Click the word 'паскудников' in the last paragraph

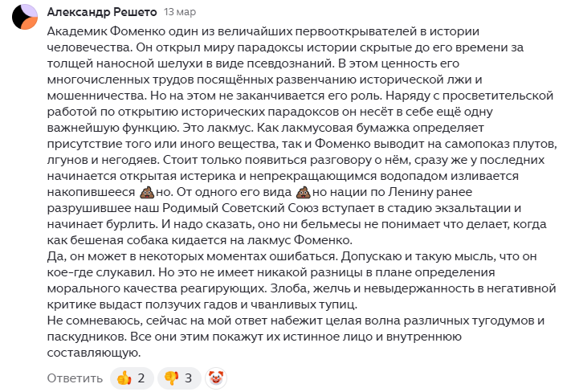pos(86,337)
